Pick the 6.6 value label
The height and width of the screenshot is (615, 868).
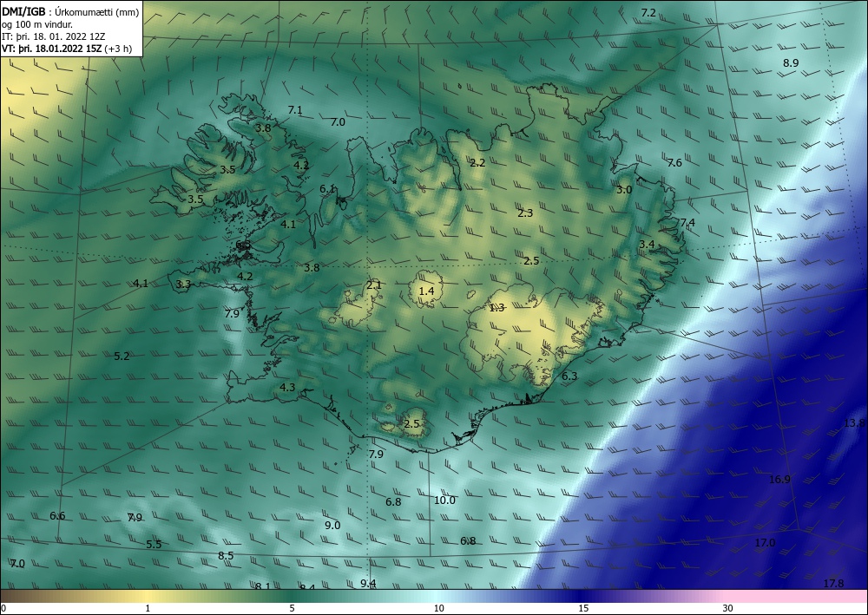(x=57, y=516)
